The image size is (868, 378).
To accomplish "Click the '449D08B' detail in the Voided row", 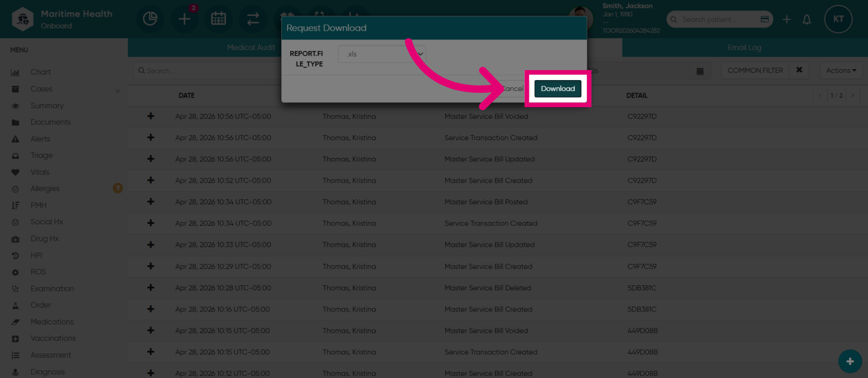I will click(x=642, y=331).
